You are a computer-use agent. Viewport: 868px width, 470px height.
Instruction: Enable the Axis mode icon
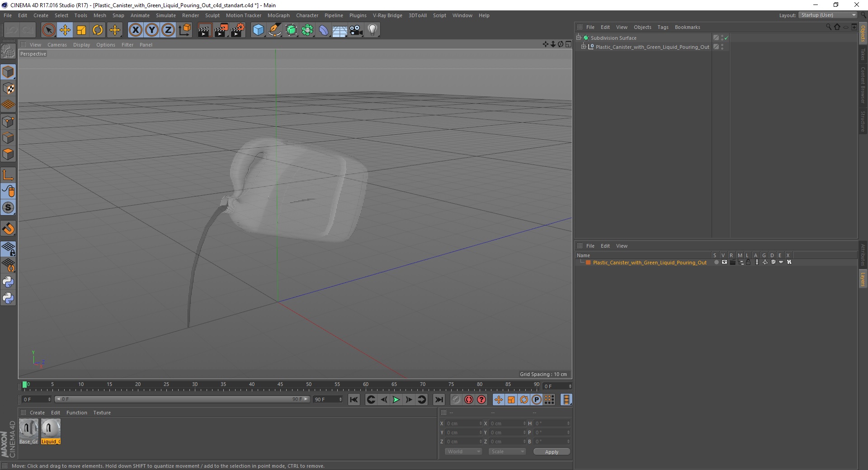click(x=8, y=175)
